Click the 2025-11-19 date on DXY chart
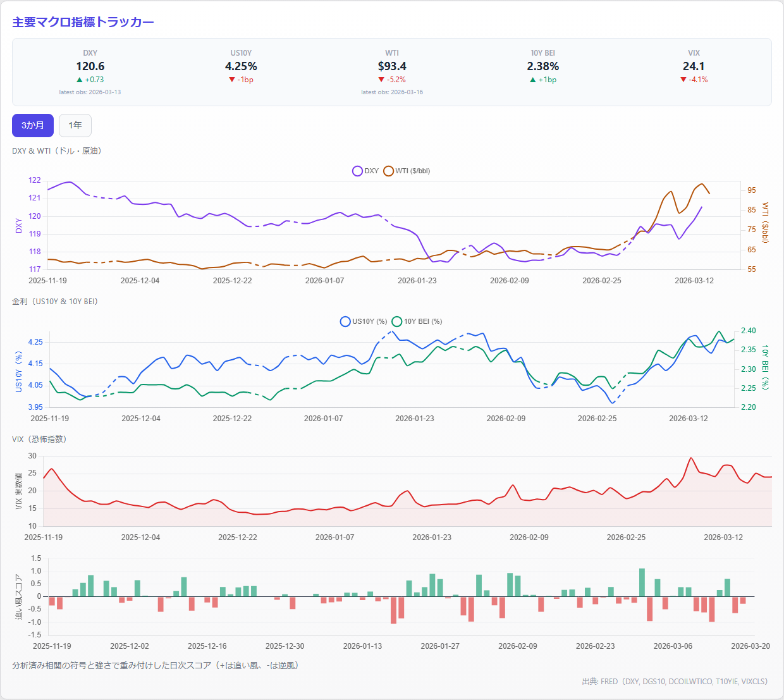The width and height of the screenshot is (784, 700). tap(48, 280)
